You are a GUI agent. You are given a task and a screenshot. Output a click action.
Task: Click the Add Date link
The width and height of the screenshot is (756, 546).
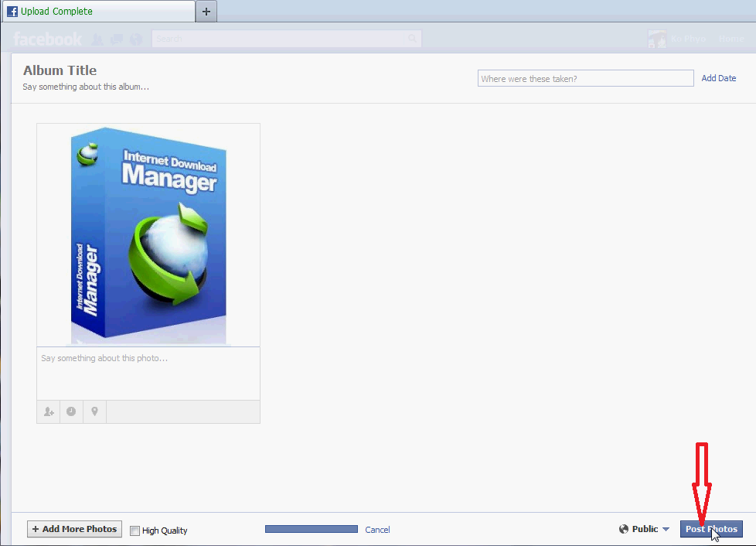[x=718, y=78]
